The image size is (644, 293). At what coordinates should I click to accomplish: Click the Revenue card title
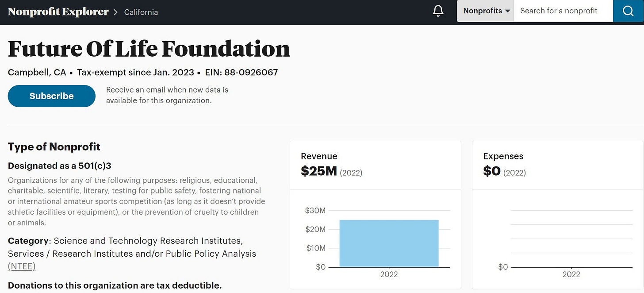click(319, 156)
